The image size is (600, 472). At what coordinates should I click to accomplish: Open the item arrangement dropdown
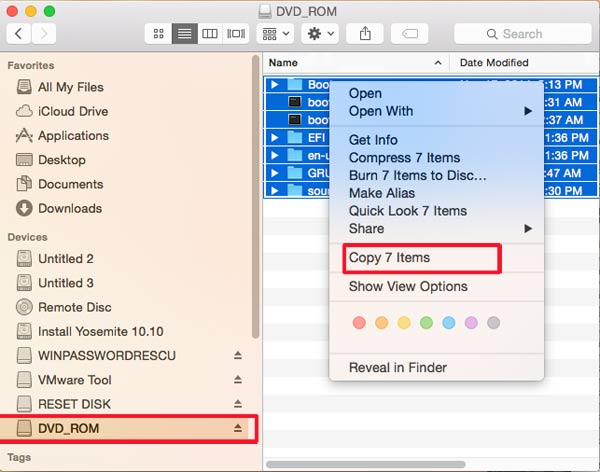276,34
